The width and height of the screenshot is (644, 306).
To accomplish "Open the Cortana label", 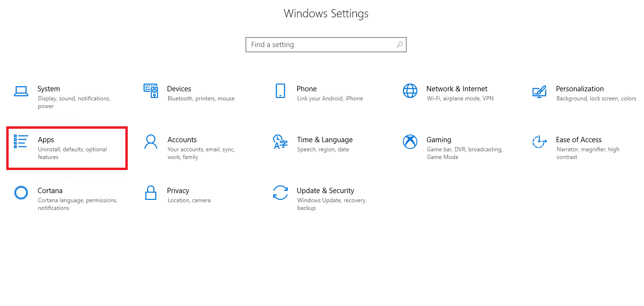I will [x=50, y=191].
